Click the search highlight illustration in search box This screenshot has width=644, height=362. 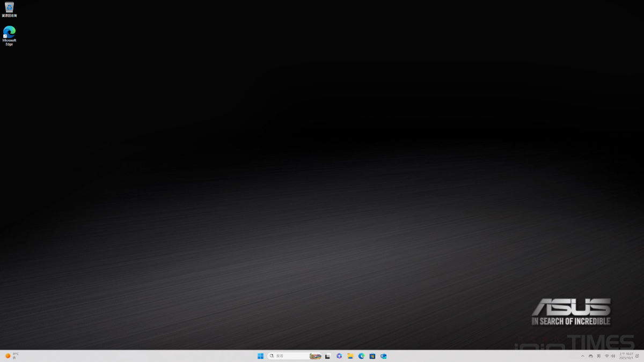point(315,356)
